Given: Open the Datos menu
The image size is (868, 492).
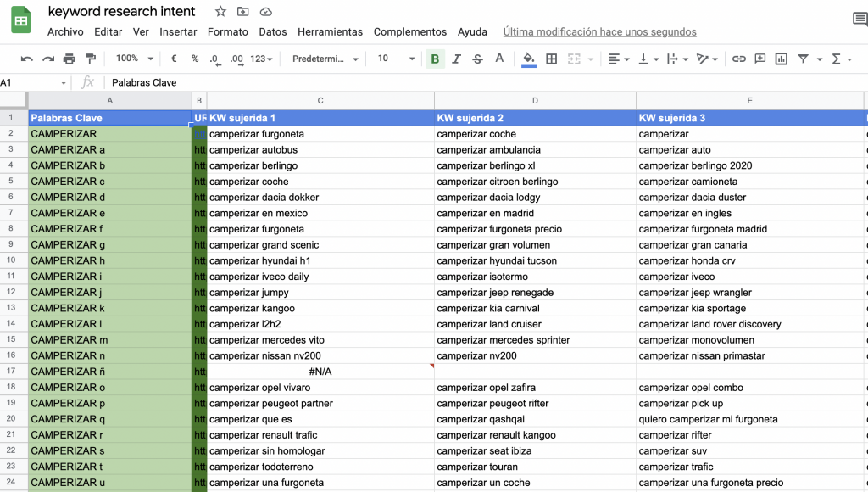Looking at the screenshot, I should pos(273,32).
